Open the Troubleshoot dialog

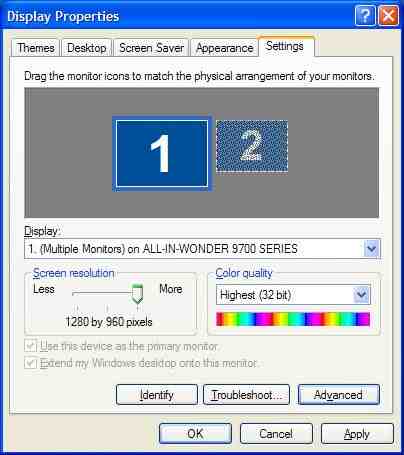tap(246, 395)
